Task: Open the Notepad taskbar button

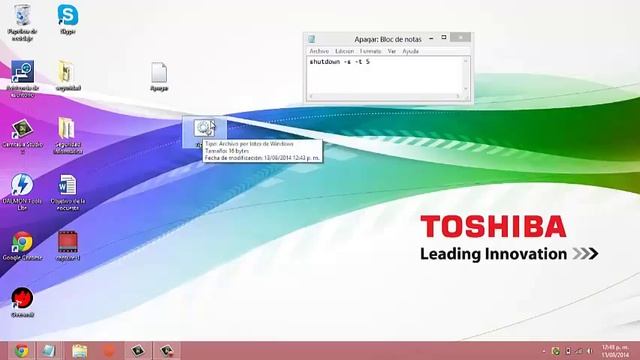Action: 49,351
